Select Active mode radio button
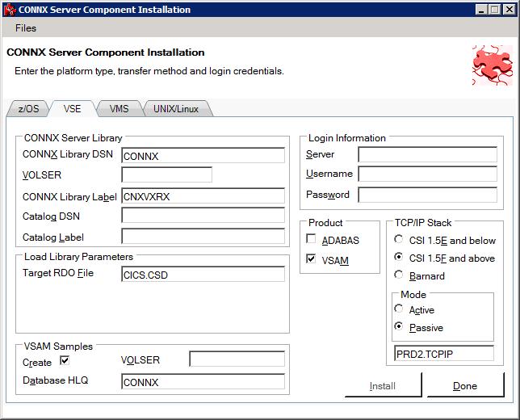 pos(399,309)
